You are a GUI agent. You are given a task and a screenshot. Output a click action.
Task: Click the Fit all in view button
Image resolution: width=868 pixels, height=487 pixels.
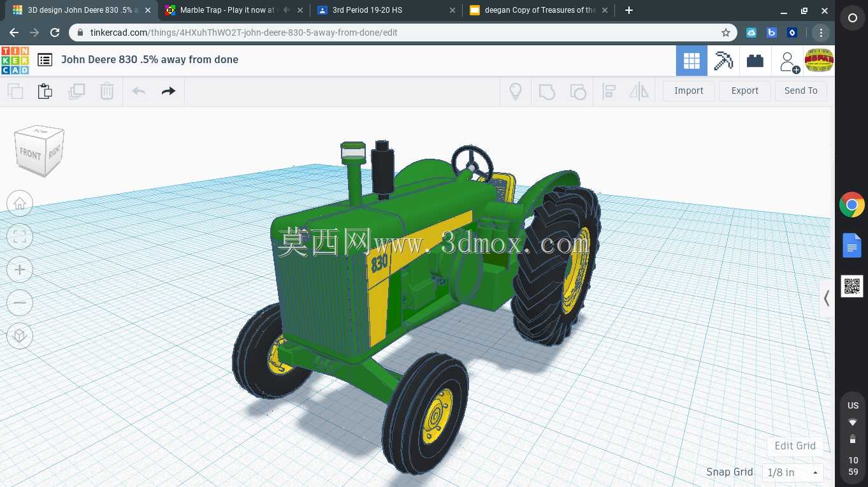(x=20, y=236)
